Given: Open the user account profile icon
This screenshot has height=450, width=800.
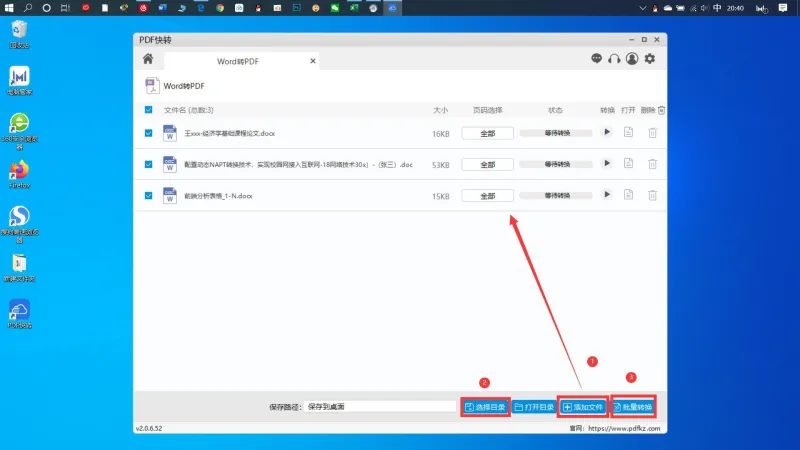Looking at the screenshot, I should pyautogui.click(x=632, y=59).
